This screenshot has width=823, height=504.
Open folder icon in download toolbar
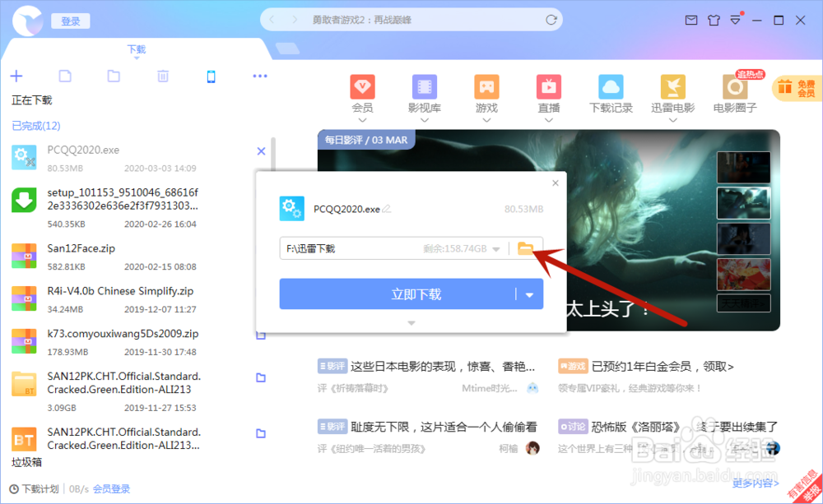114,76
